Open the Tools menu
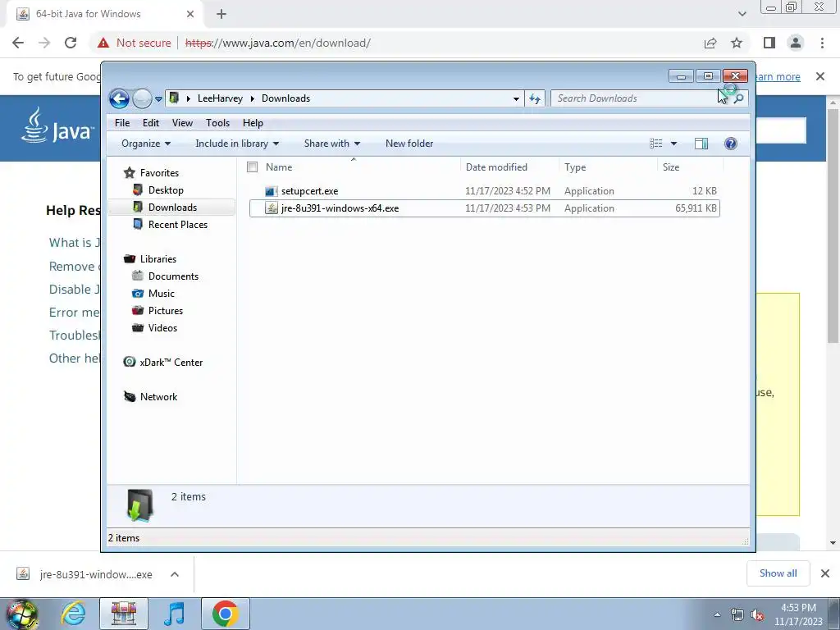Viewport: 840px width, 630px height. (217, 123)
